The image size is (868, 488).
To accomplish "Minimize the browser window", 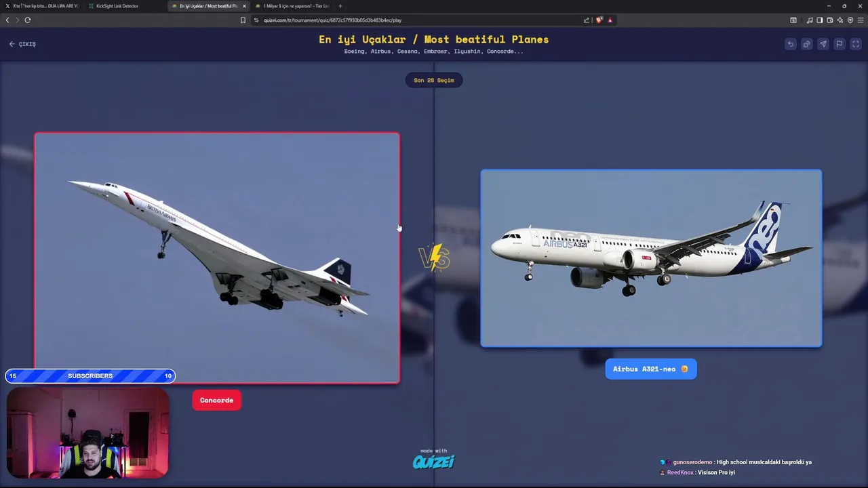I will click(x=828, y=6).
